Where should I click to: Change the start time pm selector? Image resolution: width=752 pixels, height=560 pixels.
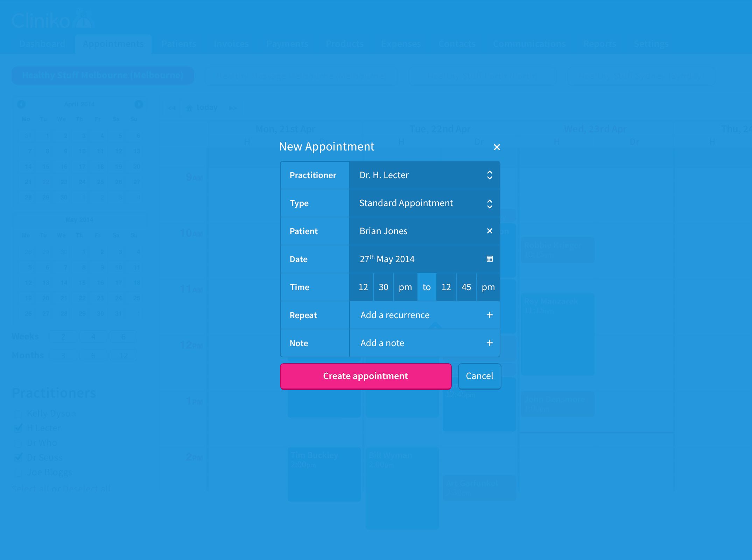(x=405, y=287)
